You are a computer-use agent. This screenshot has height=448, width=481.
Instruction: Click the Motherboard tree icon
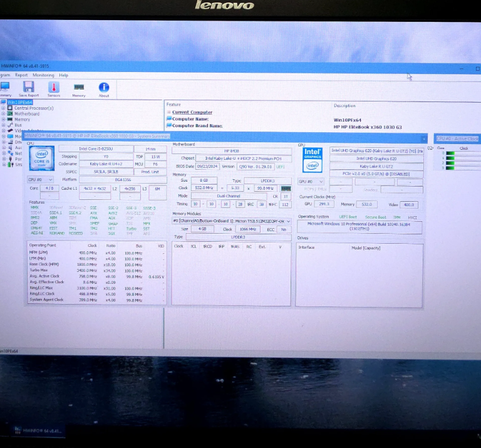click(x=10, y=113)
